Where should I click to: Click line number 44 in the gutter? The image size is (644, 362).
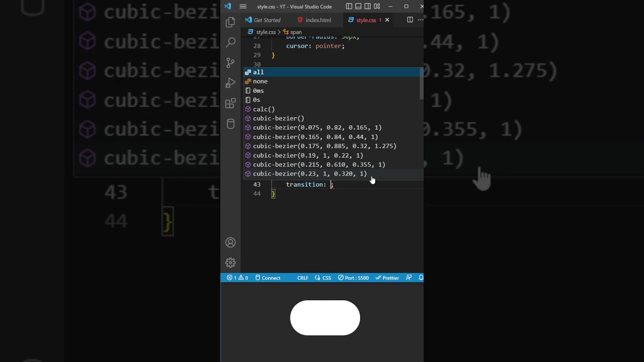click(x=257, y=194)
